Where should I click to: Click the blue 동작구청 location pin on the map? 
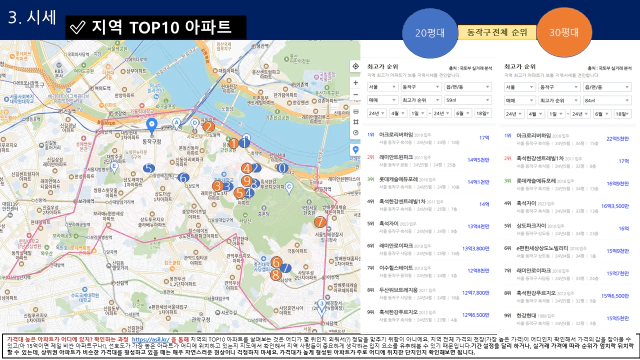point(152,127)
